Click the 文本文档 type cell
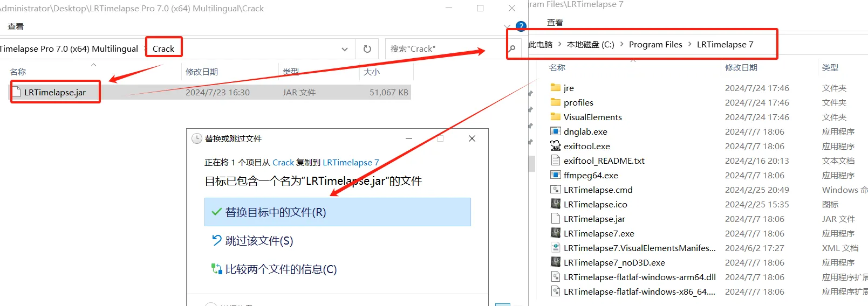The width and height of the screenshot is (868, 306). point(838,161)
